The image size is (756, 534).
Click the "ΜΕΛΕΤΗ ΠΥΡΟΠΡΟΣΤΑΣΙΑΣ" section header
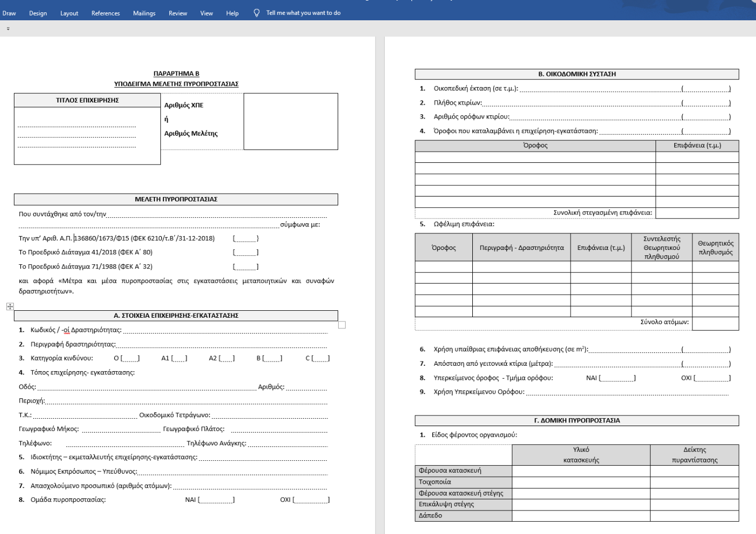point(176,199)
